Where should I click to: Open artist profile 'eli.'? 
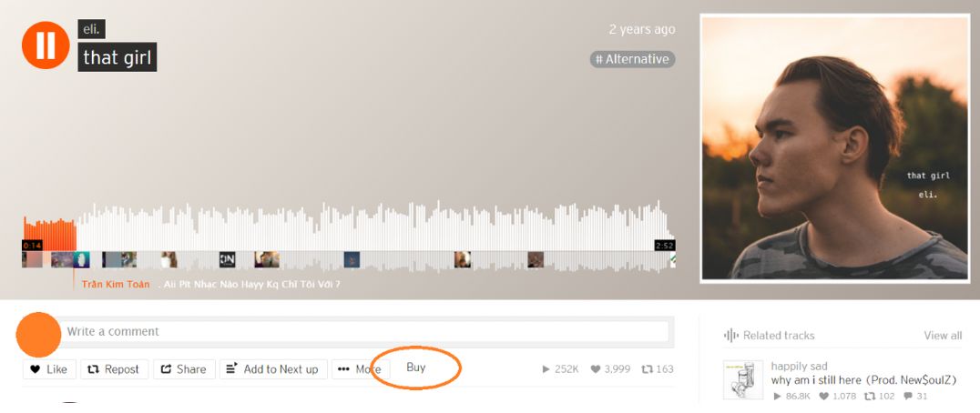(x=91, y=29)
